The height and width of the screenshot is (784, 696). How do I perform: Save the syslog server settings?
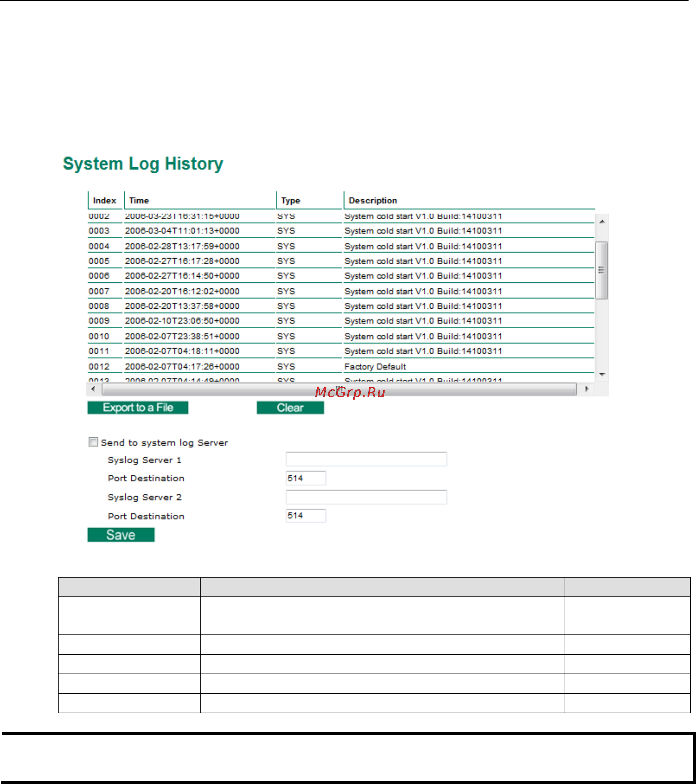click(121, 535)
